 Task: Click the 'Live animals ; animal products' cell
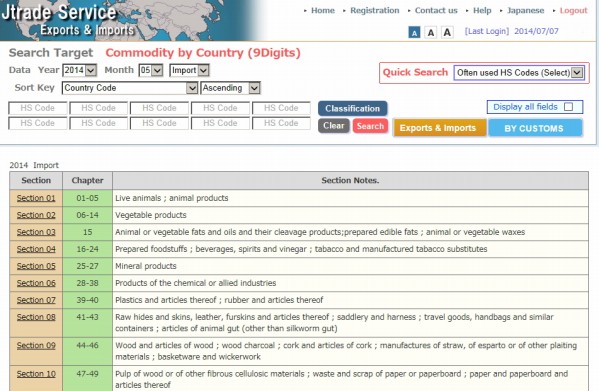[350, 198]
